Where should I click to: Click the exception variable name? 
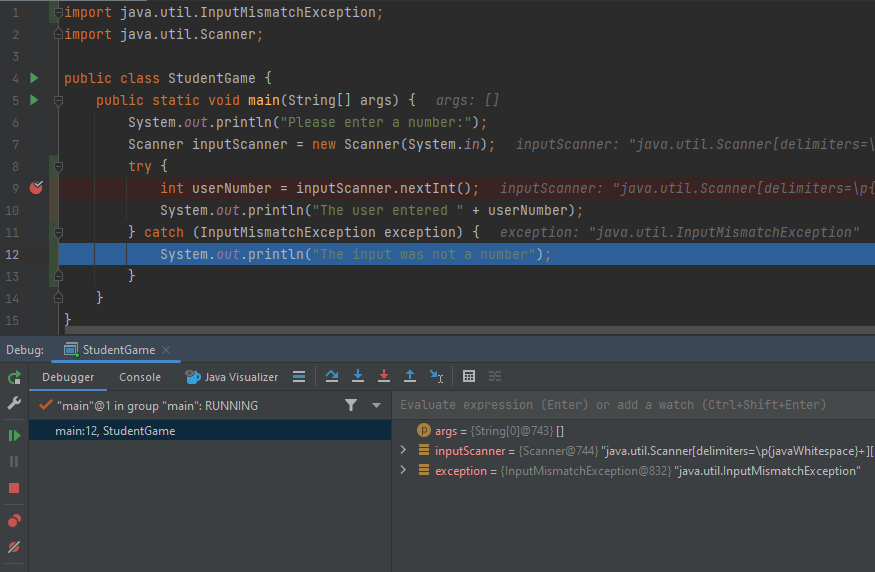click(461, 471)
